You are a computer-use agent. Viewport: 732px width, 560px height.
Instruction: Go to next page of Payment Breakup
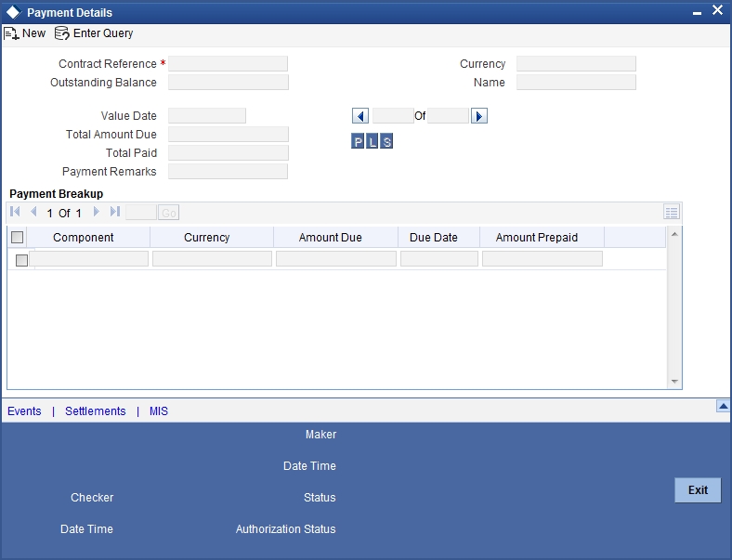97,212
